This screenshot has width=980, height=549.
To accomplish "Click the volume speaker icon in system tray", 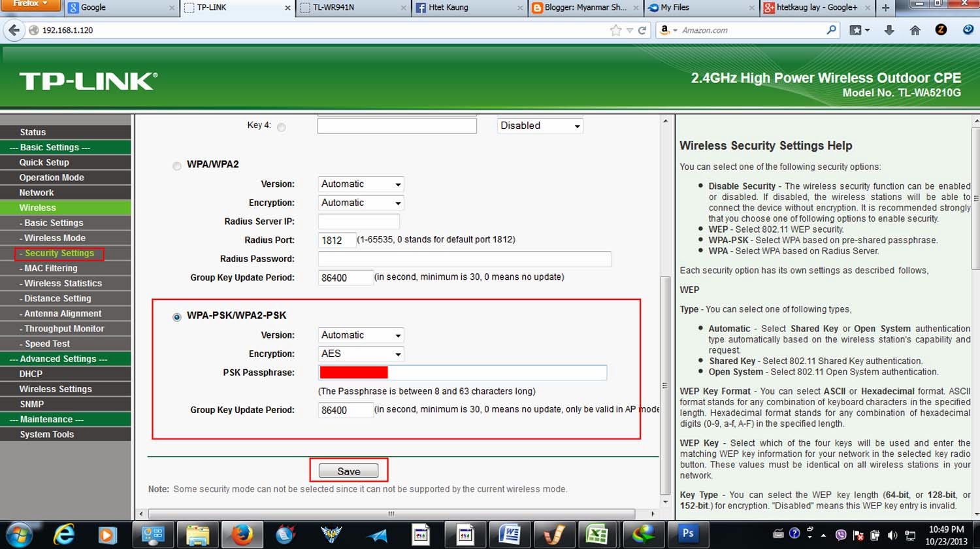I will click(892, 535).
